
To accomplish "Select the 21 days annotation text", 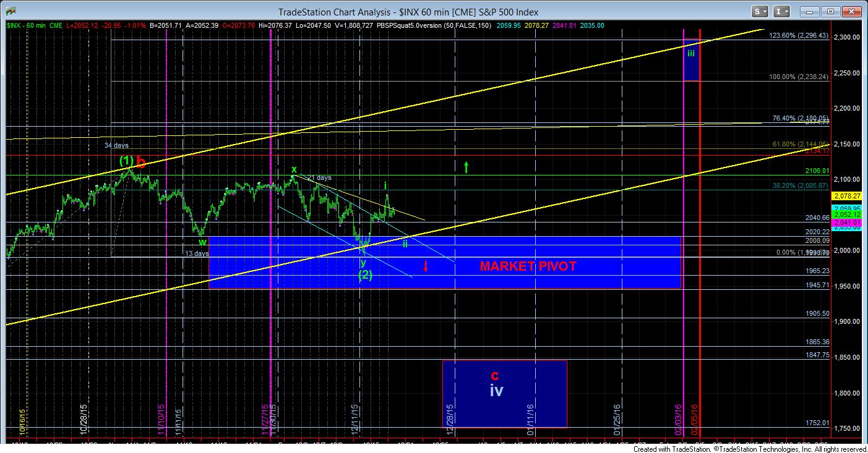I will (x=319, y=178).
